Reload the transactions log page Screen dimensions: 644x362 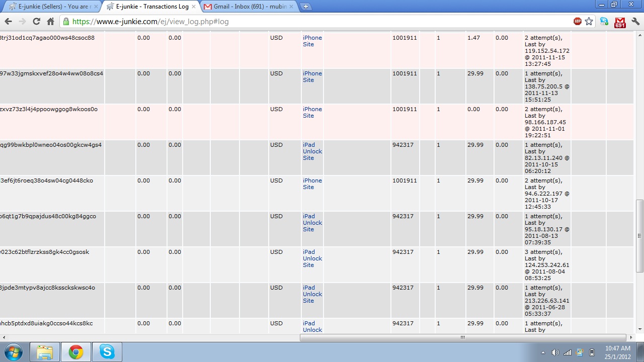(x=36, y=22)
